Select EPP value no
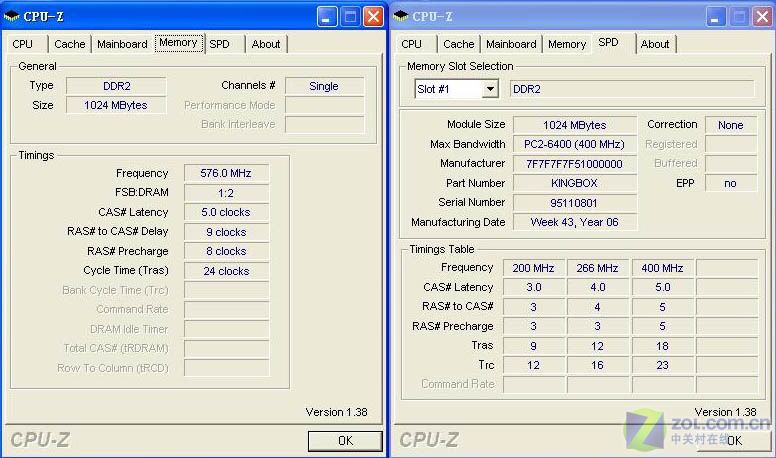776x458 pixels. 731,183
